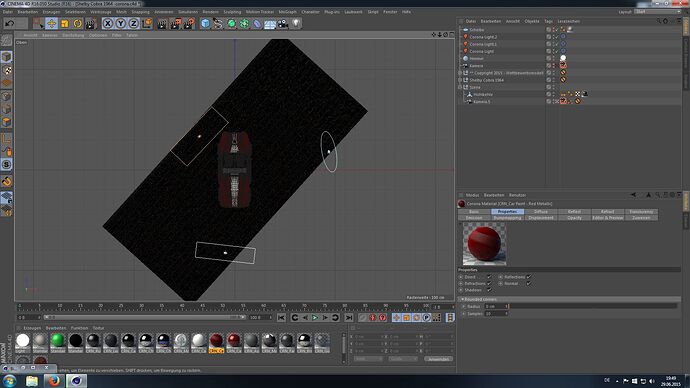The height and width of the screenshot is (388, 690).
Task: Add a camera from the toolbar
Action: pyautogui.click(x=283, y=23)
